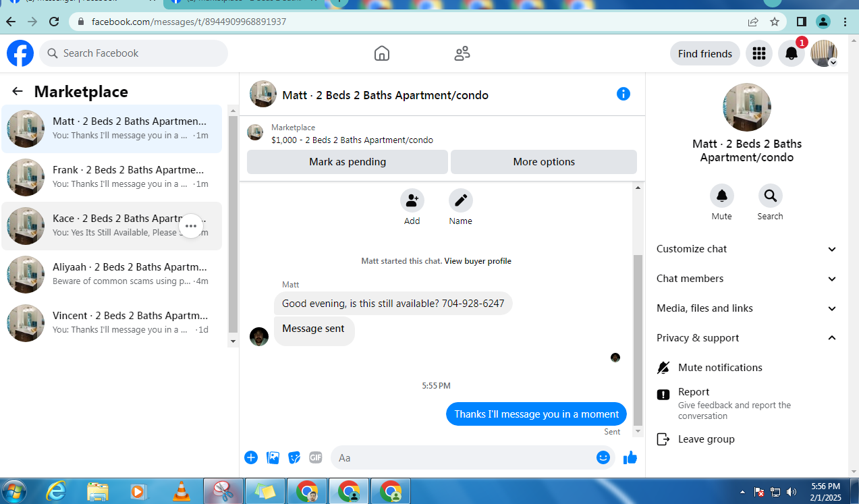Viewport: 859px width, 504px height.
Task: Click Mute notifications option
Action: [x=747, y=368]
